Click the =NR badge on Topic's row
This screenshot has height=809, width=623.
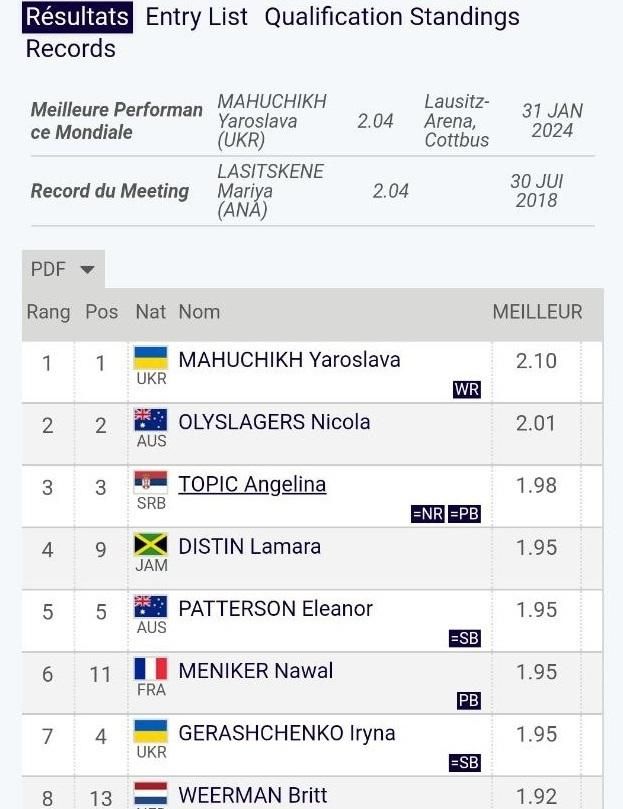pyautogui.click(x=427, y=514)
